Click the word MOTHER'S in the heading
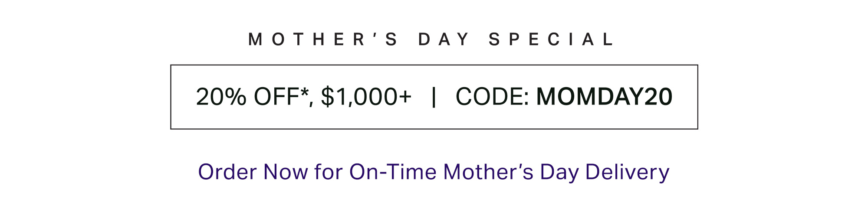Image resolution: width=868 pixels, height=209 pixels. [323, 39]
